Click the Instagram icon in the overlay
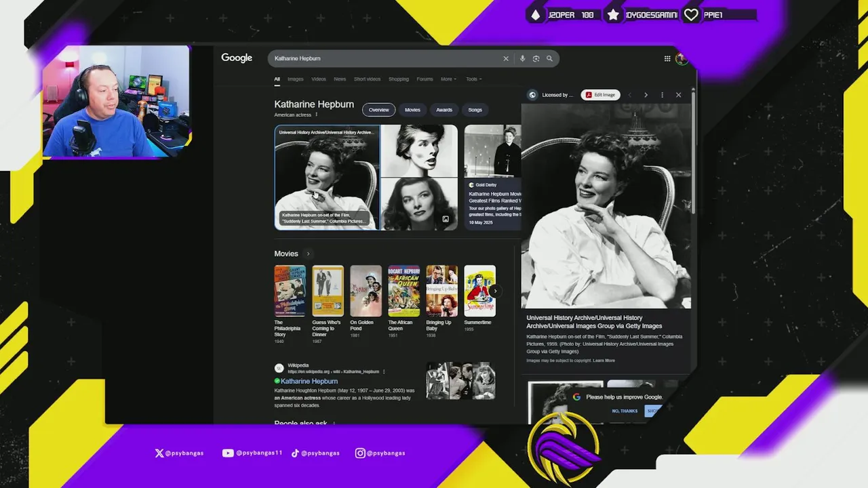 click(x=360, y=453)
